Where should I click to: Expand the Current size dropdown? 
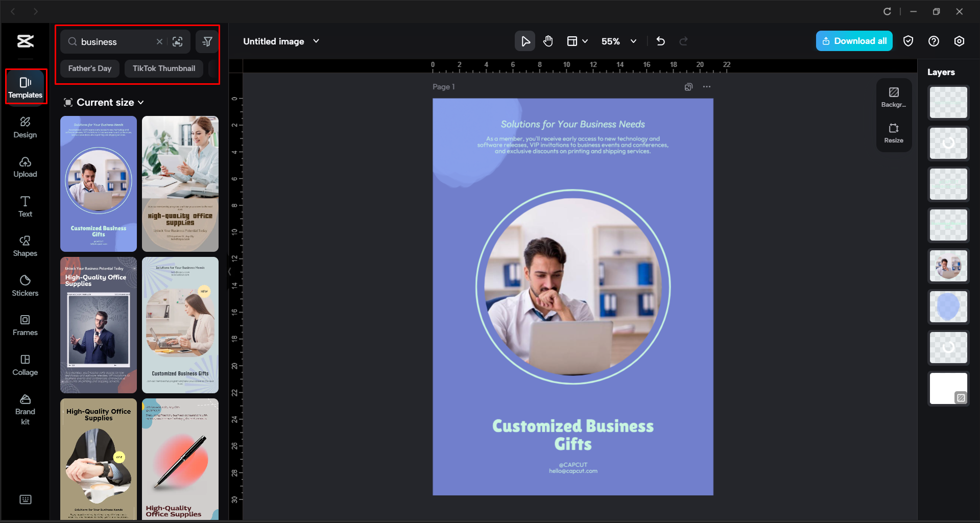tap(104, 103)
